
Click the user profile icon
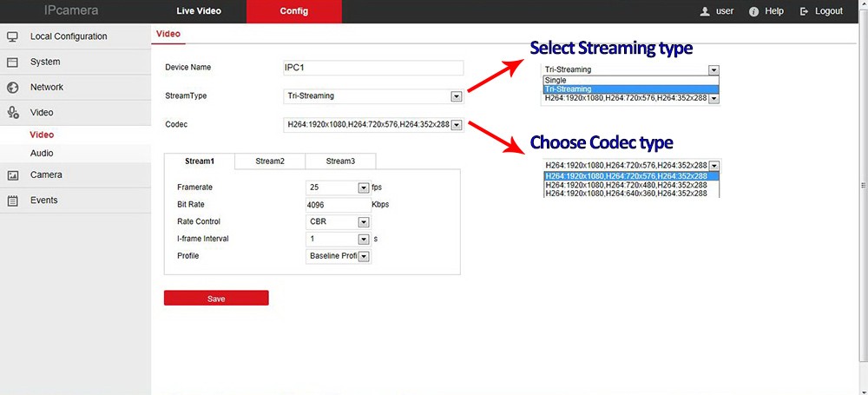(705, 11)
